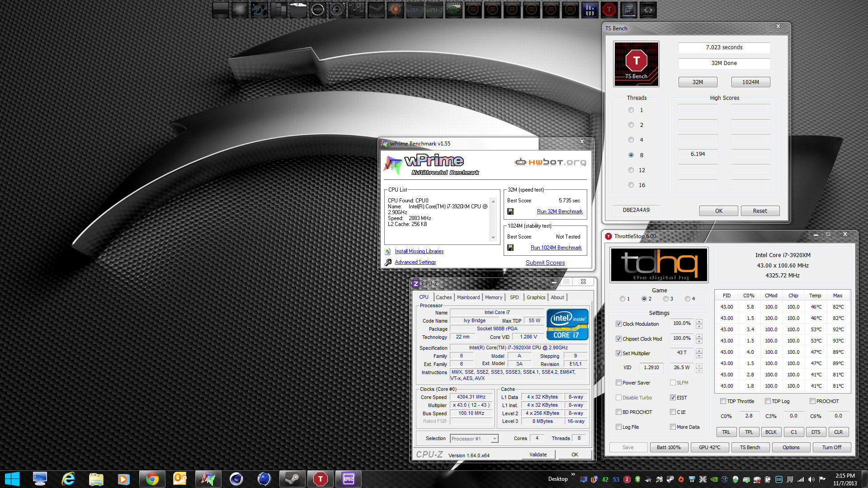Screen dimensions: 868x488
Task: Select Game profile 3 radio button
Action: pyautogui.click(x=666, y=299)
